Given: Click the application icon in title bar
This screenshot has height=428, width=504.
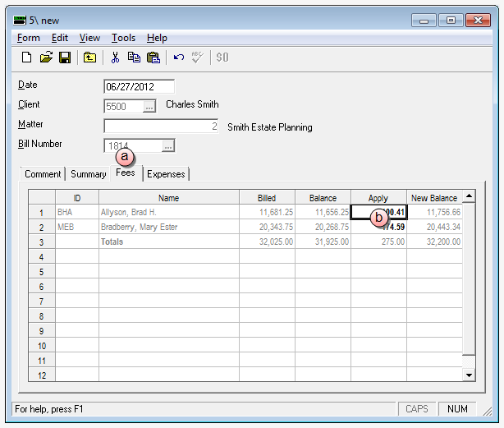Looking at the screenshot, I should (19, 21).
